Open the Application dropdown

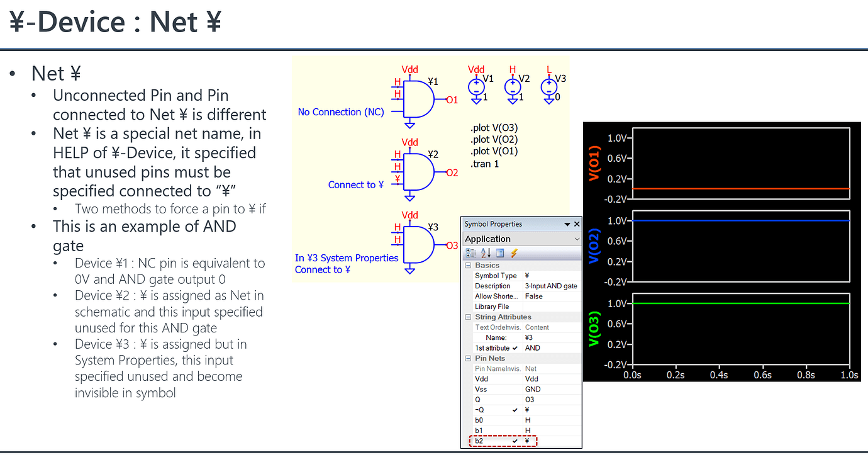[x=577, y=238]
